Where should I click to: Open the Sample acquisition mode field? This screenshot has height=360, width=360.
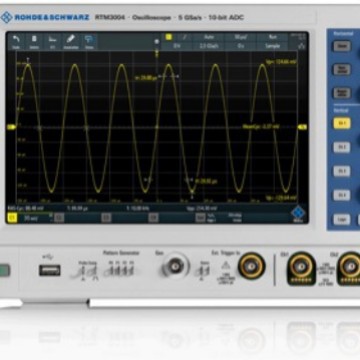pos(272,46)
